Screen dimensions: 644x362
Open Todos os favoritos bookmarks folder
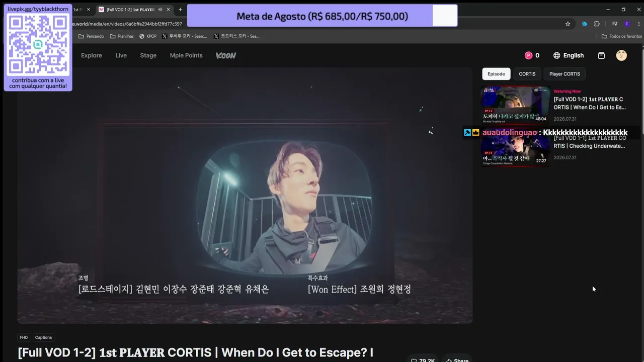(622, 36)
